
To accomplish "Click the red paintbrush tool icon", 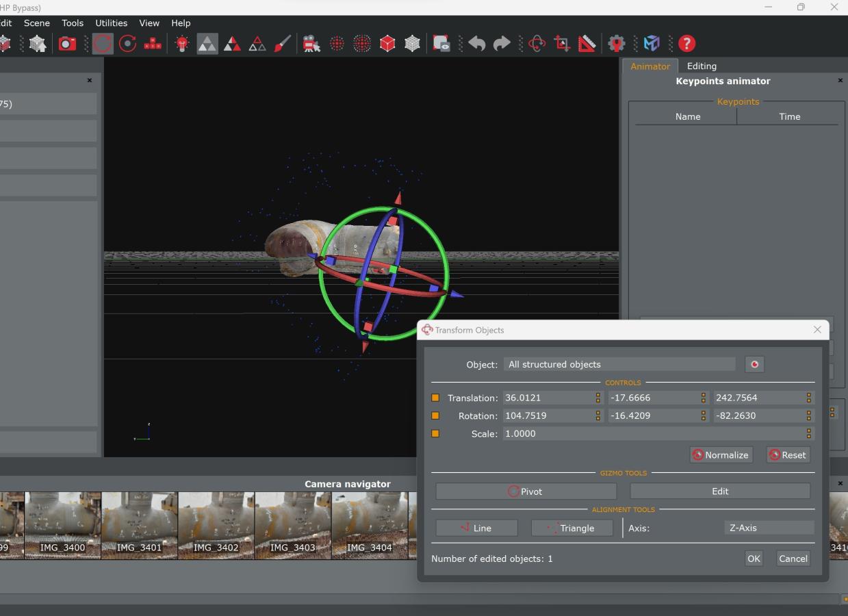I will tap(283, 44).
